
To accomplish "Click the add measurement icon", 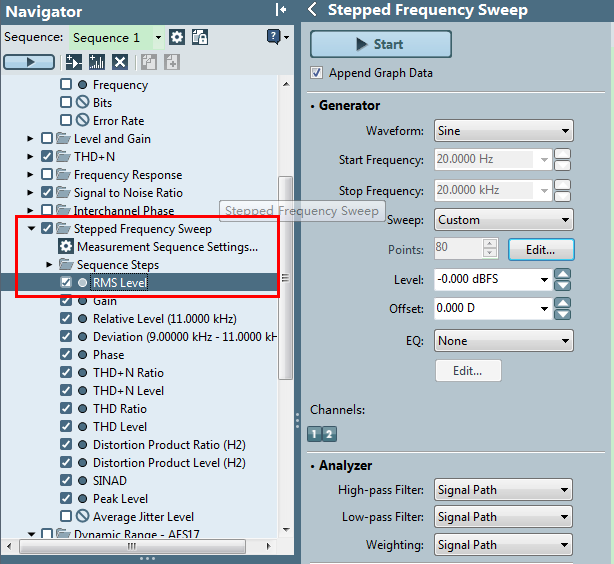I will pyautogui.click(x=74, y=62).
